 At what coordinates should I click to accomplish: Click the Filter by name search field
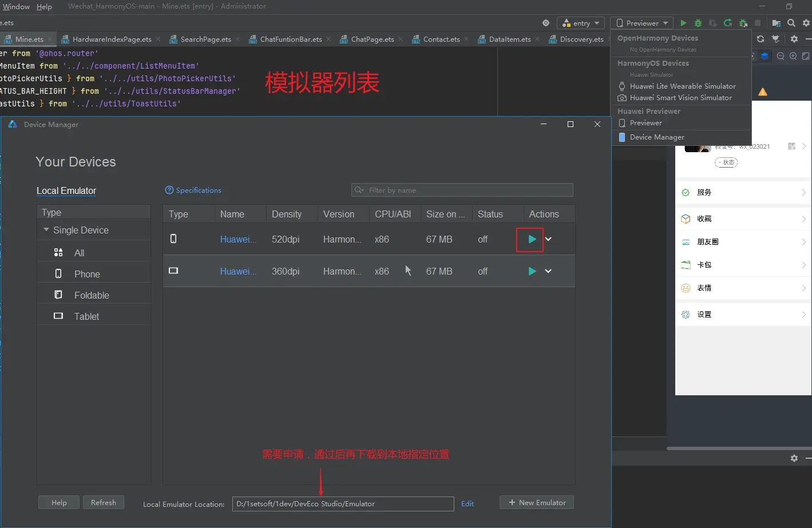[462, 190]
